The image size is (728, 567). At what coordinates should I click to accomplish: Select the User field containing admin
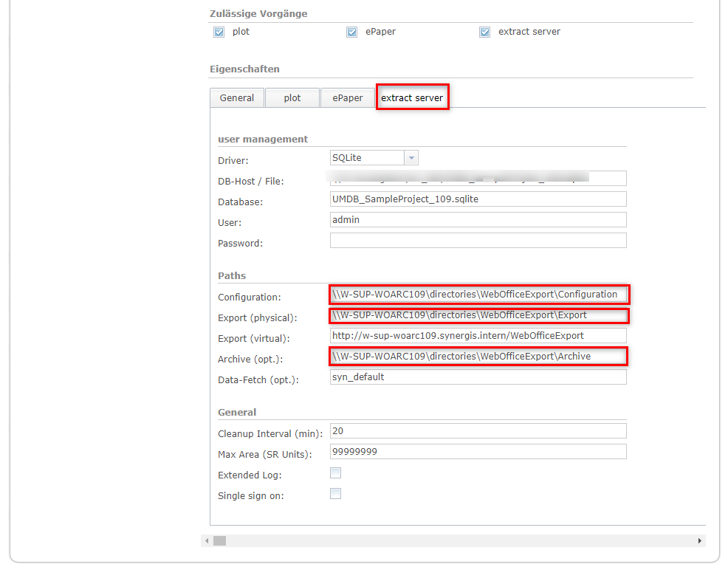(x=478, y=219)
